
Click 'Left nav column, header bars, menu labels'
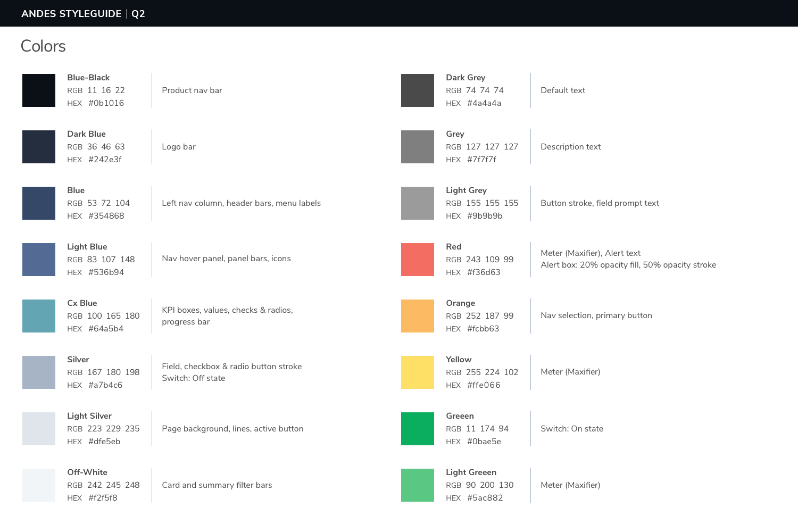click(x=242, y=203)
